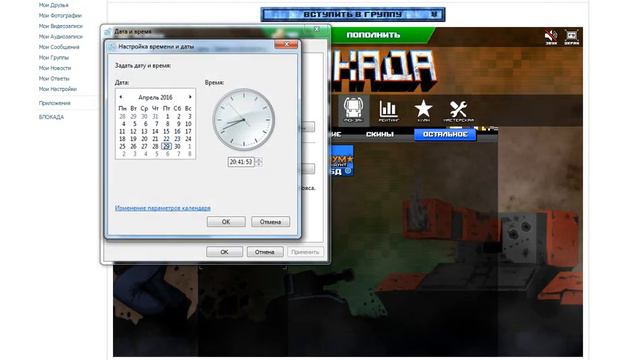
Task: Click the time input field 20:41:53
Action: click(x=241, y=162)
